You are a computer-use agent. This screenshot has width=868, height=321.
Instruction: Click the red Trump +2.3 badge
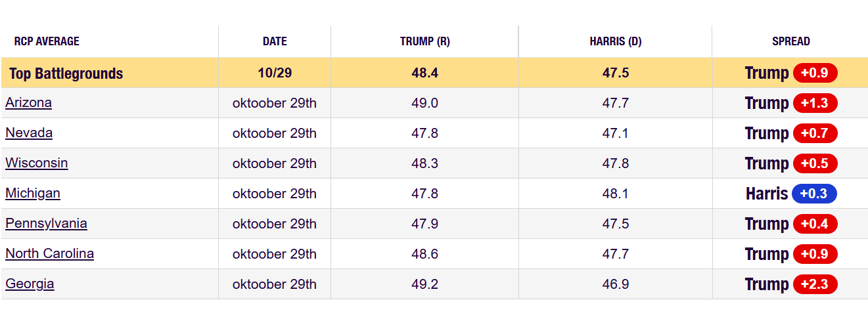(x=815, y=284)
